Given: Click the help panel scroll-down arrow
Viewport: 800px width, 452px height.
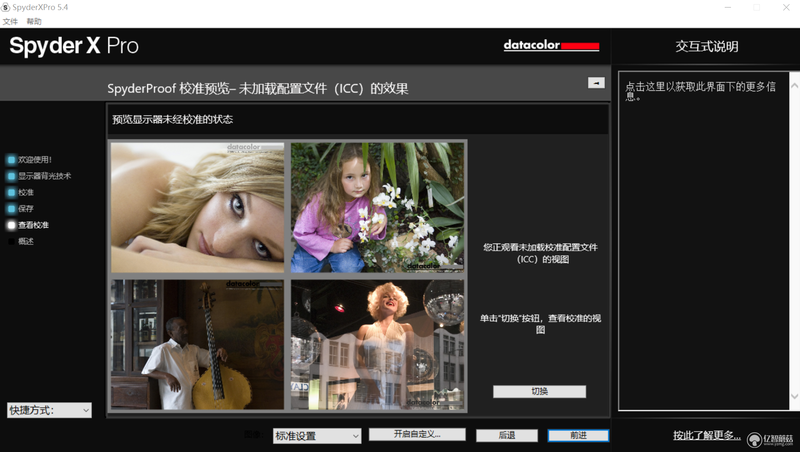Looking at the screenshot, I should [794, 396].
